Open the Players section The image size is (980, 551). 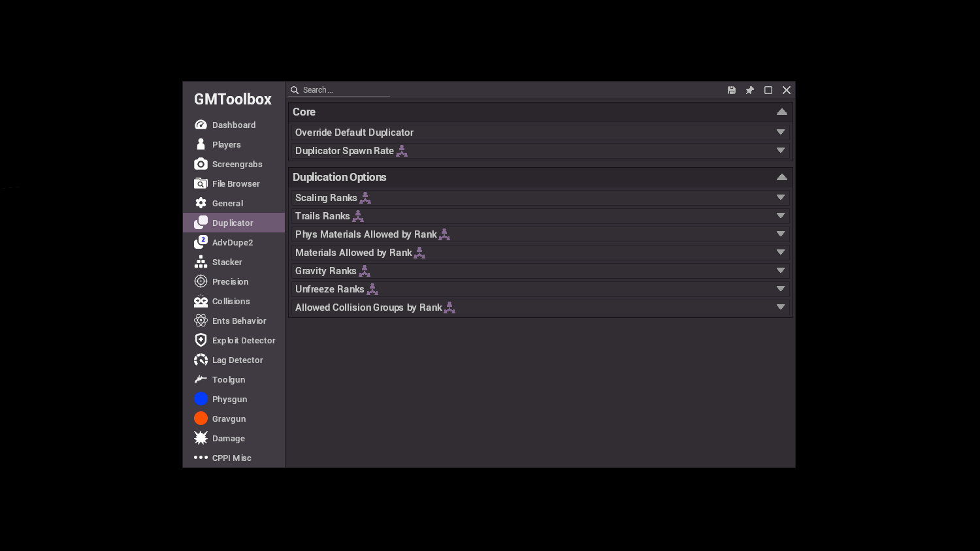(x=234, y=144)
